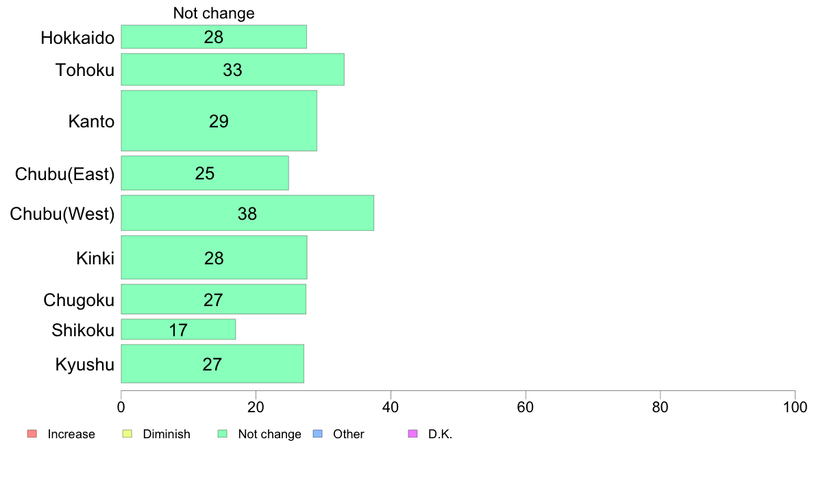Click the green Not change legend swatch
Viewport: 814px width, 504px height.
223,433
